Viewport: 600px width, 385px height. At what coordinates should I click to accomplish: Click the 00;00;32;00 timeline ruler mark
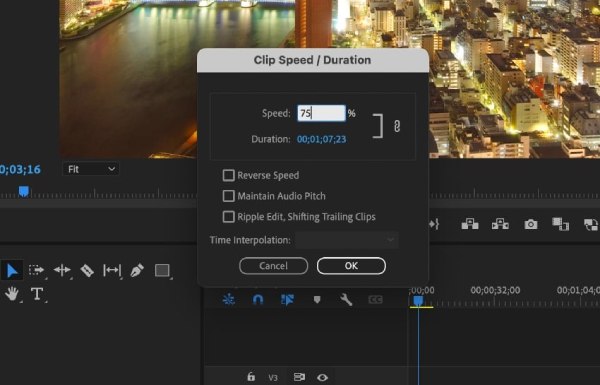[x=495, y=290]
